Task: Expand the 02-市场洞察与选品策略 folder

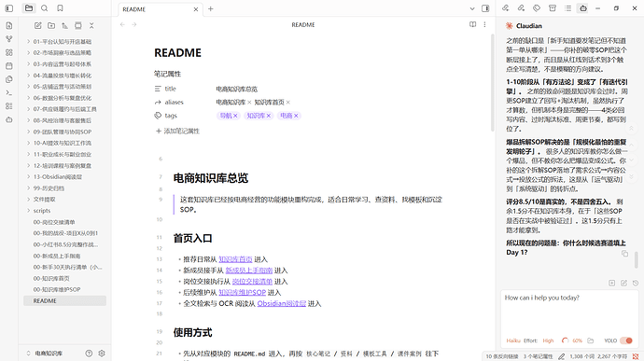Action: click(x=28, y=52)
